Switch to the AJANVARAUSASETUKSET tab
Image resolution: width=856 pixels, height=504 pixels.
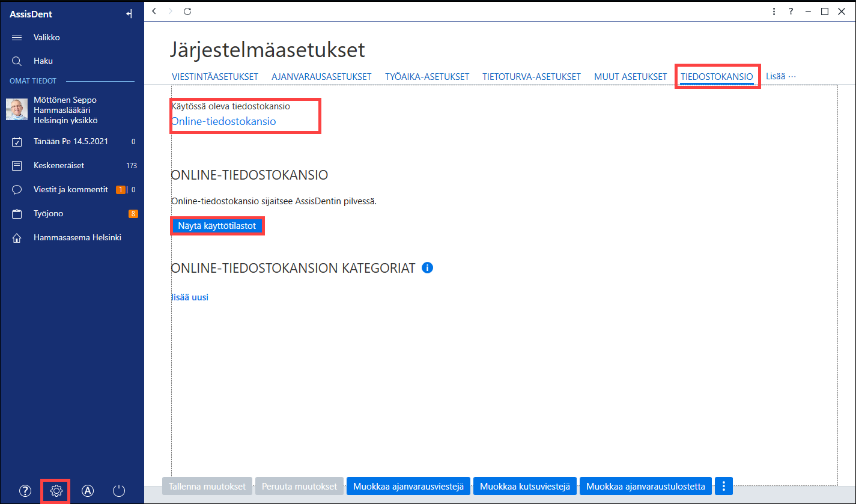coord(321,77)
